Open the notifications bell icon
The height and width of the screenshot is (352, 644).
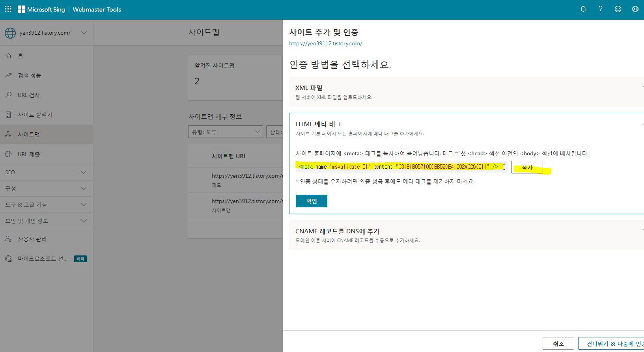coord(583,9)
